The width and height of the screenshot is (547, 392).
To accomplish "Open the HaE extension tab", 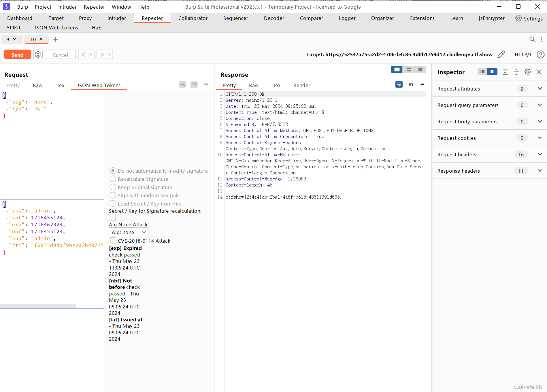I will coord(96,28).
